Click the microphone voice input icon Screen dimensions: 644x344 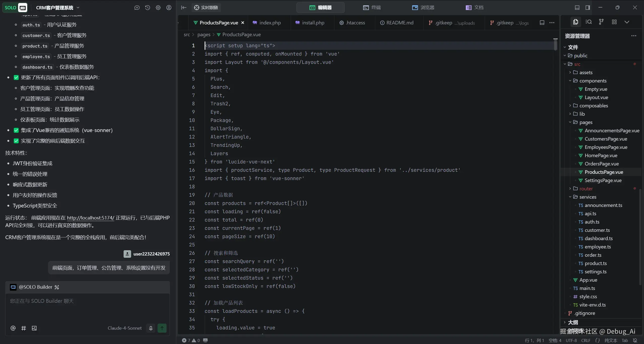151,328
